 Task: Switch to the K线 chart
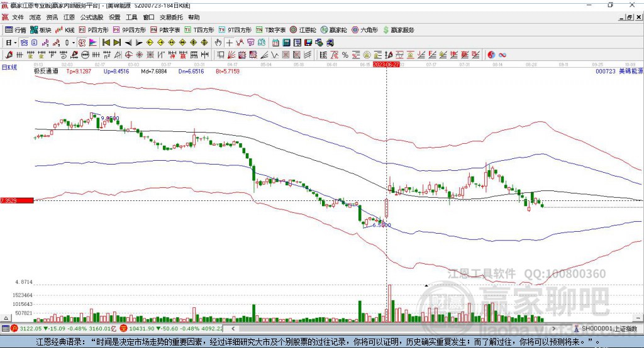tap(65, 30)
